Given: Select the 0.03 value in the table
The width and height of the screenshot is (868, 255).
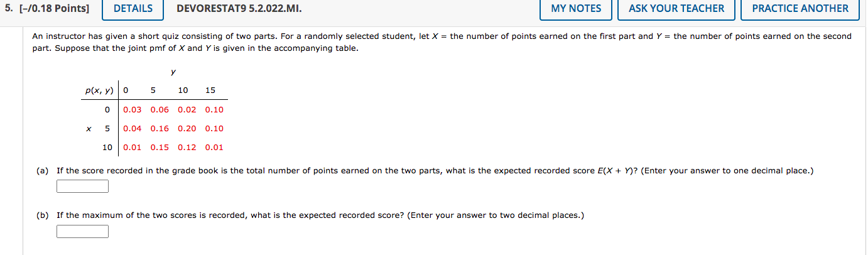Looking at the screenshot, I should coord(132,110).
